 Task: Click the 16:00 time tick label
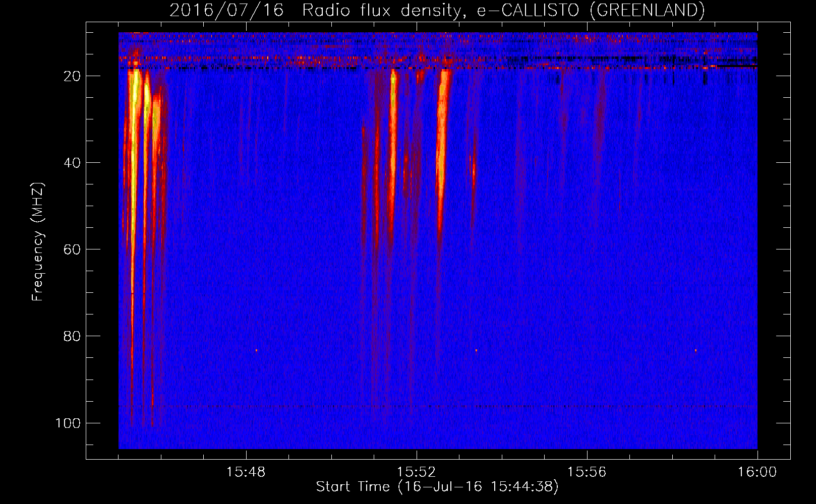757,472
